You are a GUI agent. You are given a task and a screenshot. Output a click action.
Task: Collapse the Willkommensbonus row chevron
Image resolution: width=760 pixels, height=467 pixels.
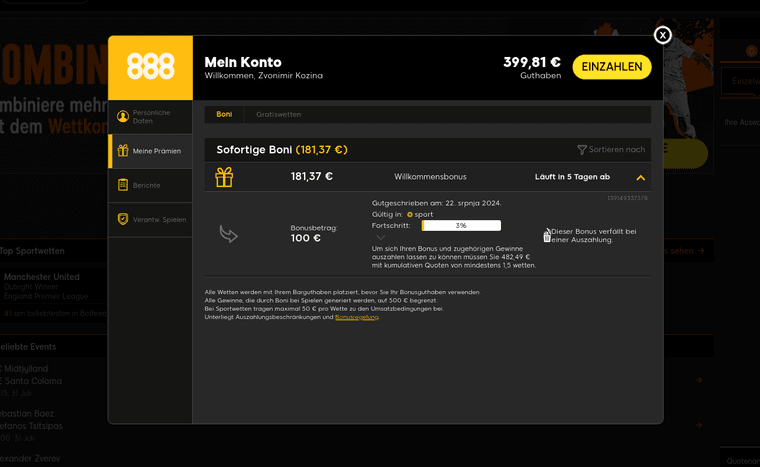click(x=640, y=177)
